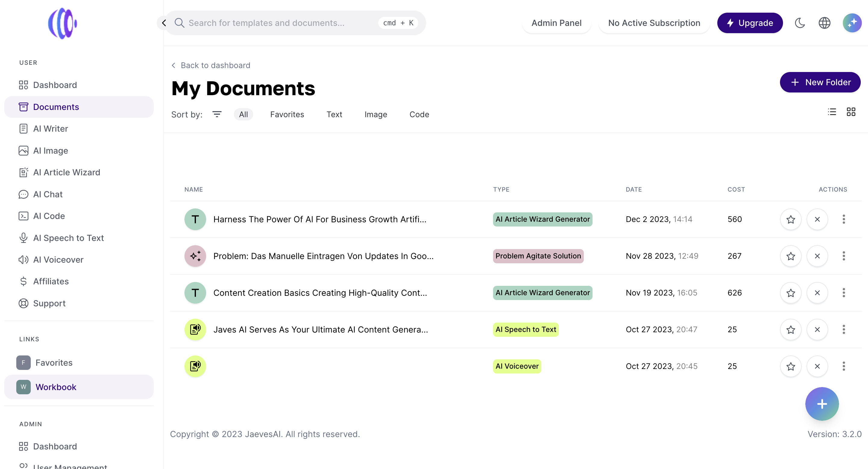Open the Workbook link in sidebar
Screen dimensions: 868x469
click(x=79, y=387)
